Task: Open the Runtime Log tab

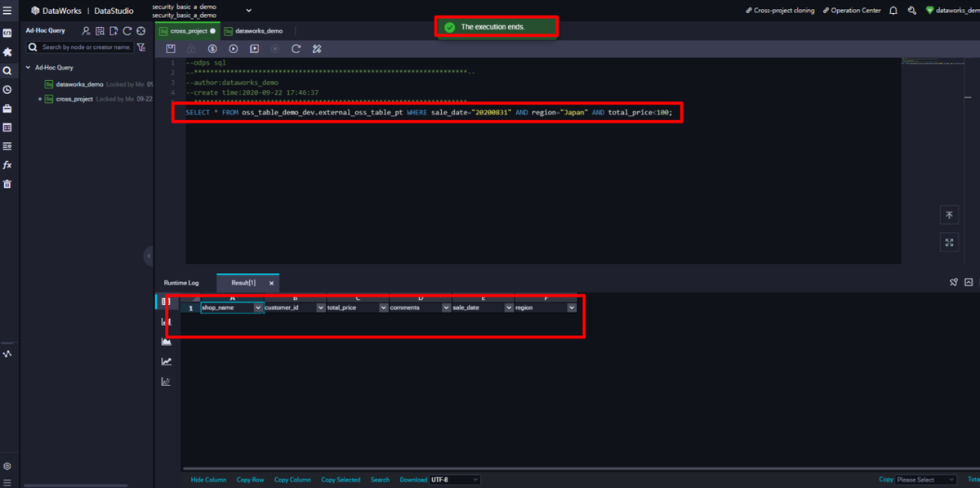Action: [x=181, y=283]
